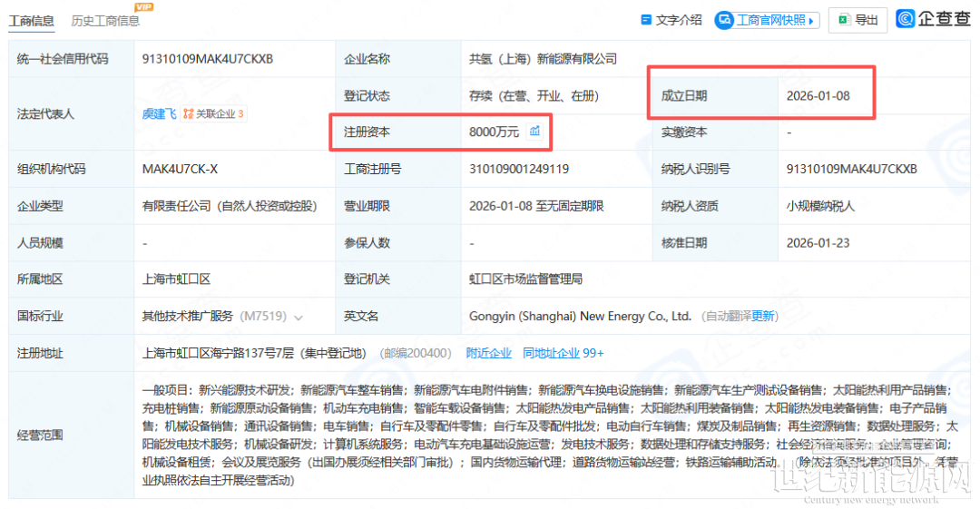The width and height of the screenshot is (980, 509).
Task: Open the 企查查 logo
Action: point(933,19)
